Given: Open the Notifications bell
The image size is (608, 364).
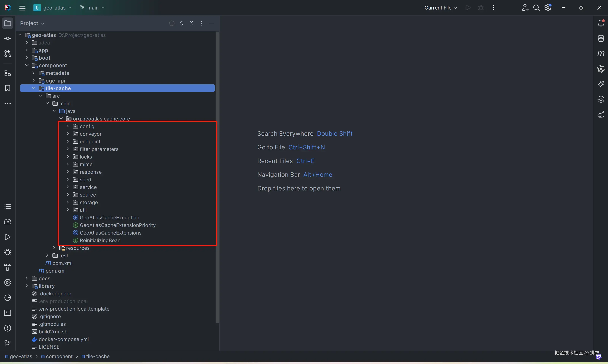Looking at the screenshot, I should (x=601, y=23).
